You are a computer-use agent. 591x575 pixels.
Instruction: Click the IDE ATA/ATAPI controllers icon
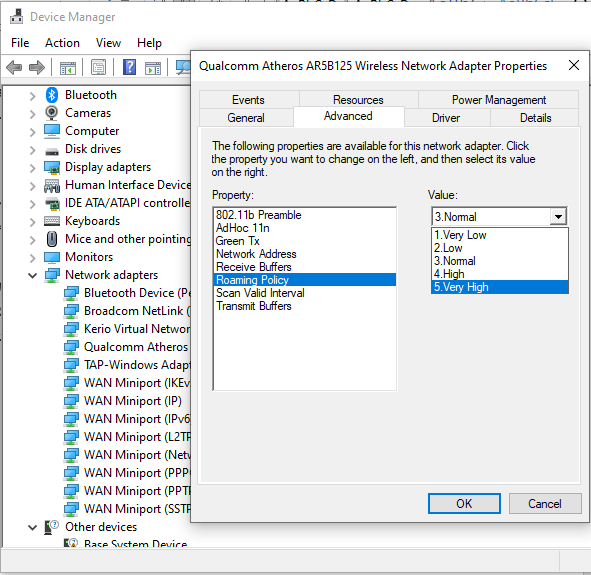point(52,203)
